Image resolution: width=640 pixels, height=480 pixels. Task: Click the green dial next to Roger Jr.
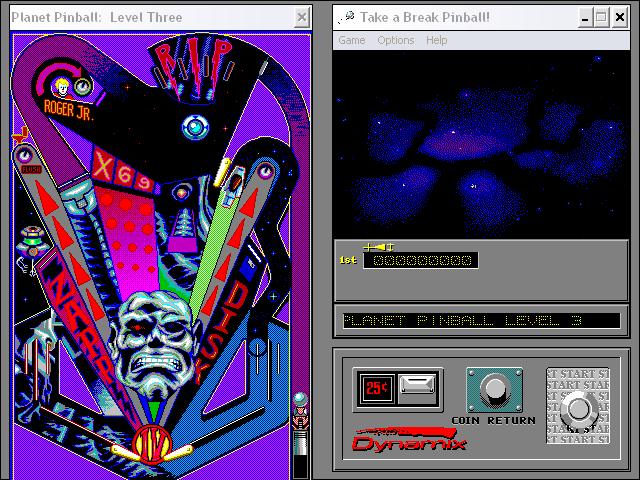83,86
